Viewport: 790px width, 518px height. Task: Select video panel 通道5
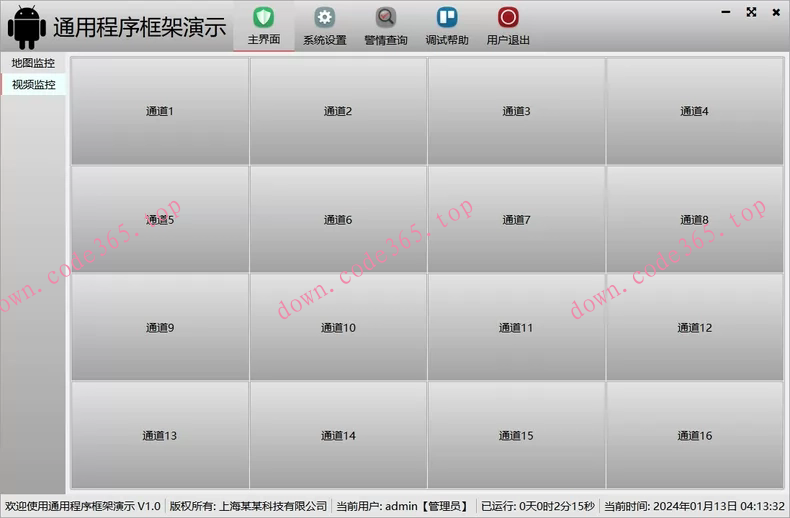point(160,219)
